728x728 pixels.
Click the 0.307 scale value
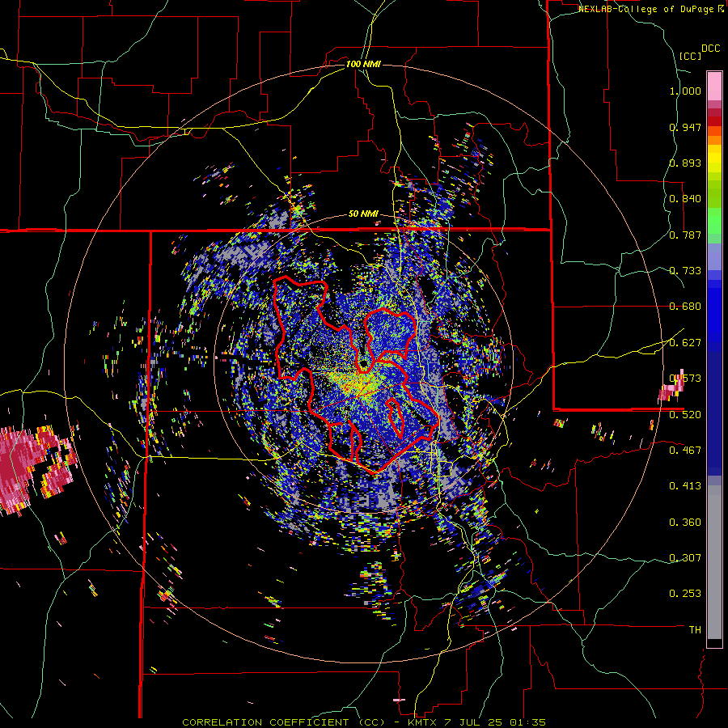click(x=685, y=558)
